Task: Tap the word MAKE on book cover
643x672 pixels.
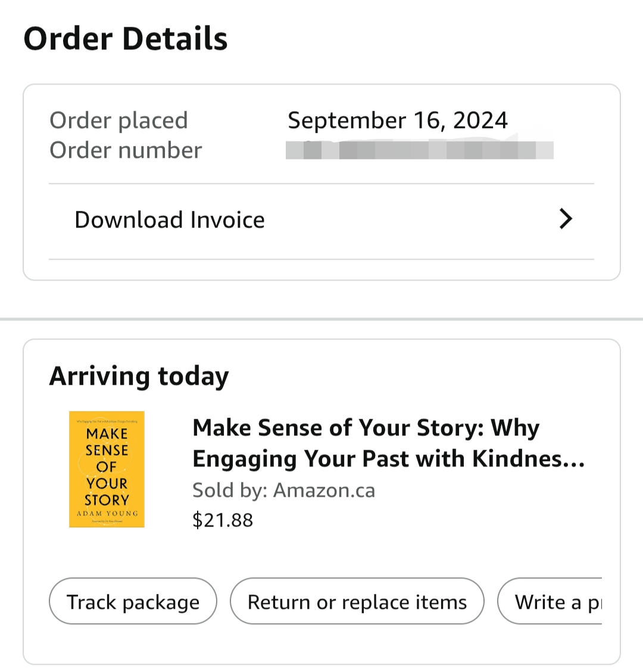Action: (107, 434)
